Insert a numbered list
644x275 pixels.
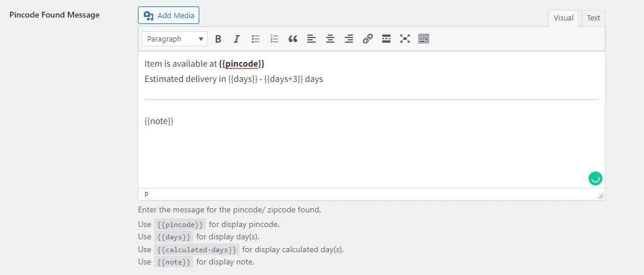(x=274, y=39)
